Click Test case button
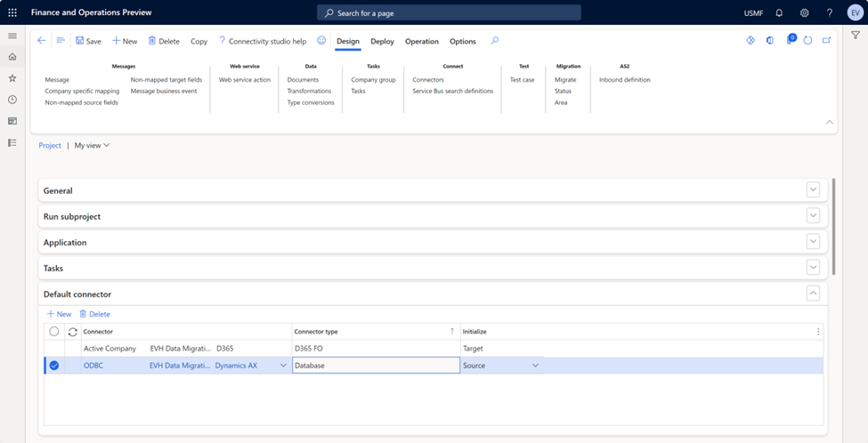This screenshot has width=868, height=443. point(522,80)
